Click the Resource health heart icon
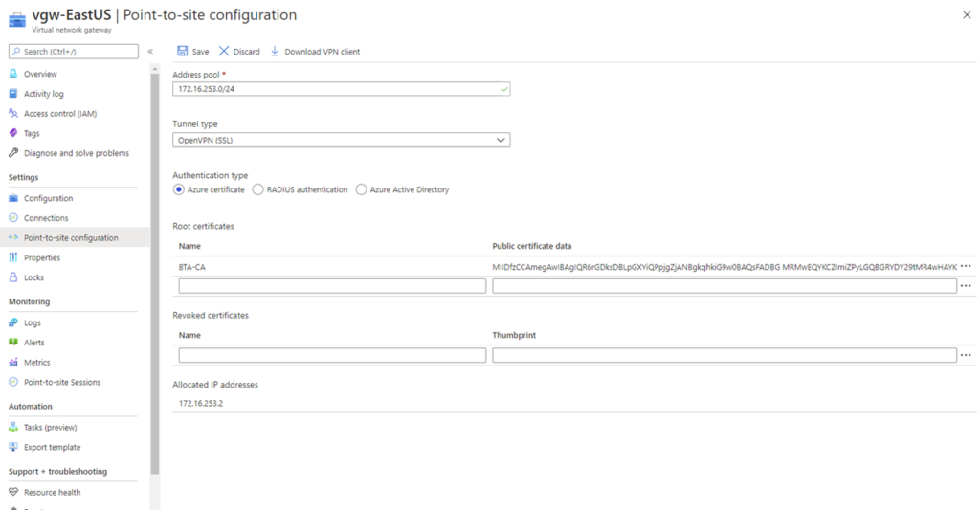This screenshot has width=980, height=510. tap(13, 492)
